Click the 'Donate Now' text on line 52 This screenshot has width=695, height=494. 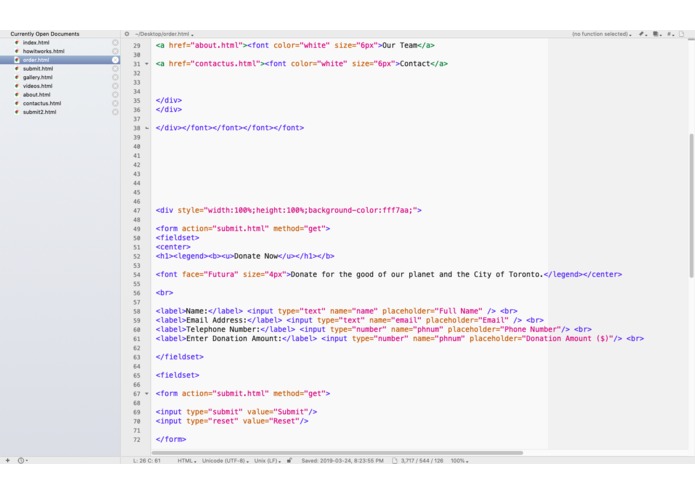pos(256,256)
